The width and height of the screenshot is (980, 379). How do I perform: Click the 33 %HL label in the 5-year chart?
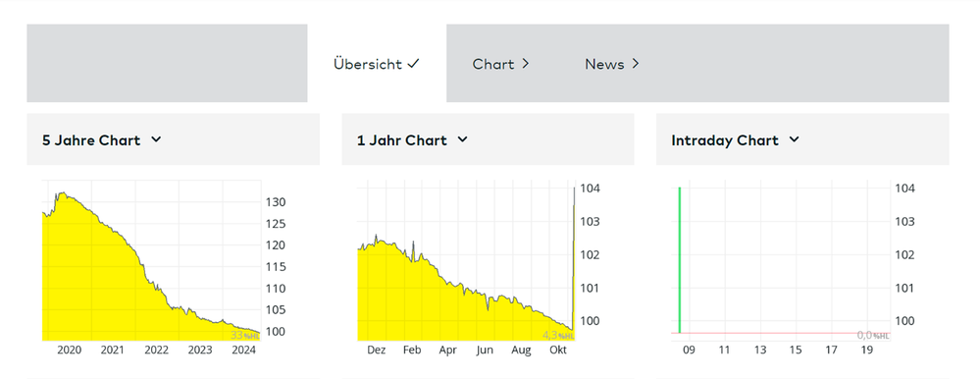pos(244,335)
